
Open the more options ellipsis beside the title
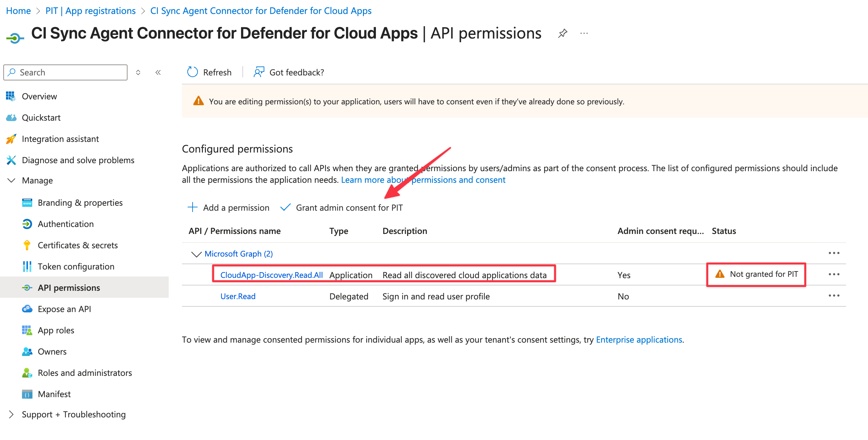point(584,33)
